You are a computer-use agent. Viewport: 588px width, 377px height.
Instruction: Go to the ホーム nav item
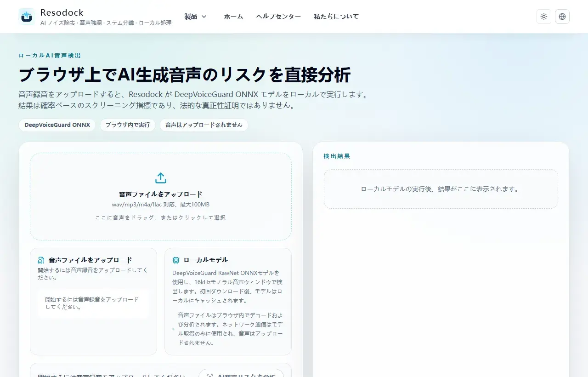[x=233, y=17]
